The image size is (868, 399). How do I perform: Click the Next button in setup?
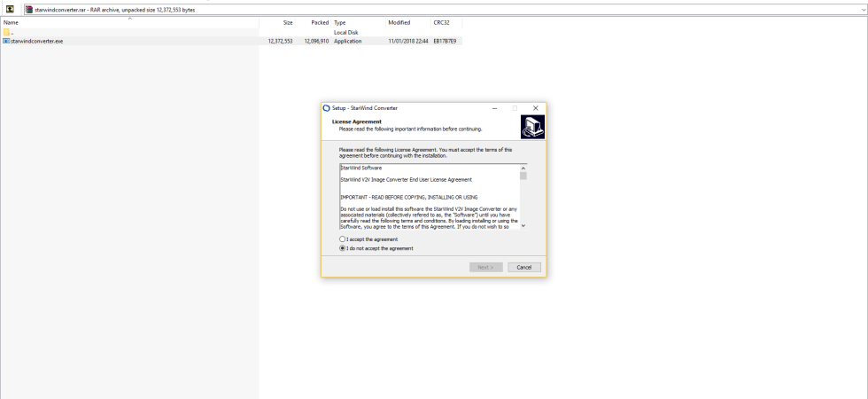[x=486, y=267]
